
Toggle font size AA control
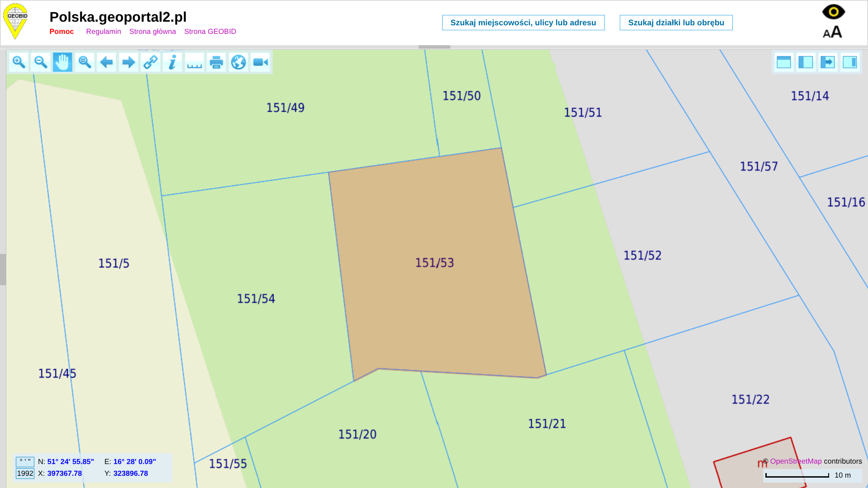tap(832, 32)
